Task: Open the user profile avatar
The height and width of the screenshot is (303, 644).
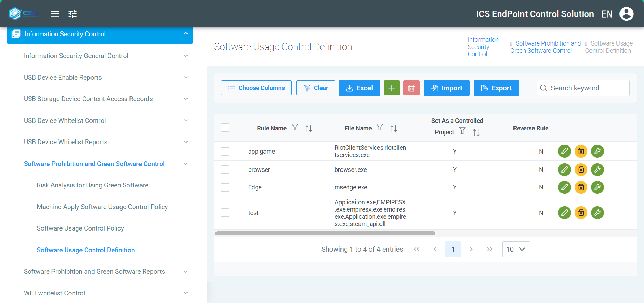Action: point(626,14)
